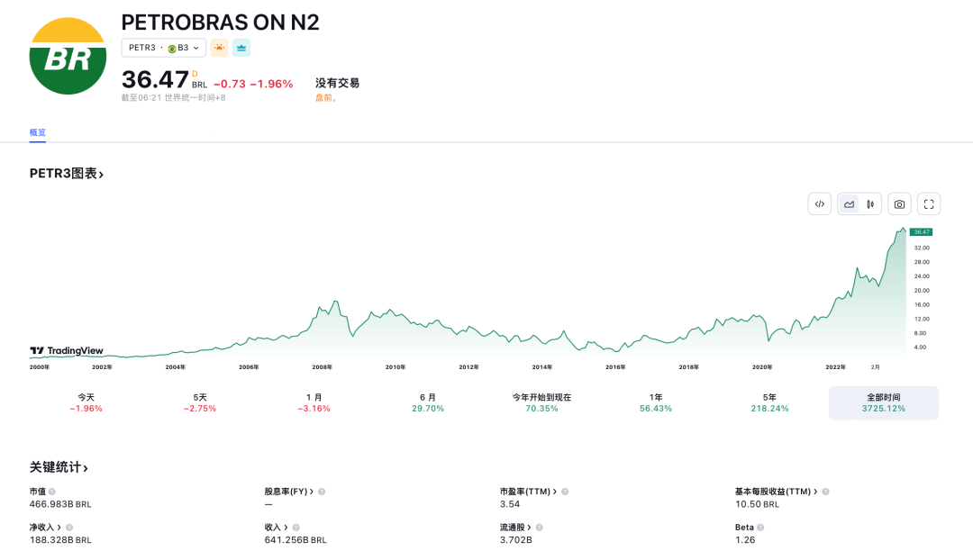Image resolution: width=973 pixels, height=560 pixels.
Task: Click the help icon next to 股息率(FY)
Action: [322, 492]
